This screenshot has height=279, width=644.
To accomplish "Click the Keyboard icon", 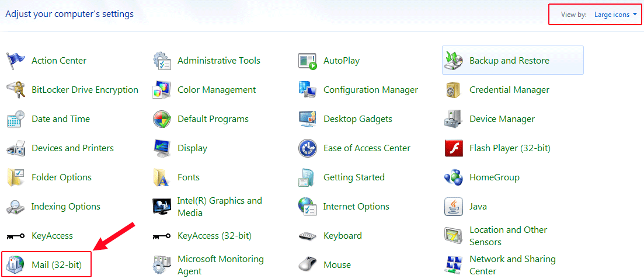I will [308, 236].
